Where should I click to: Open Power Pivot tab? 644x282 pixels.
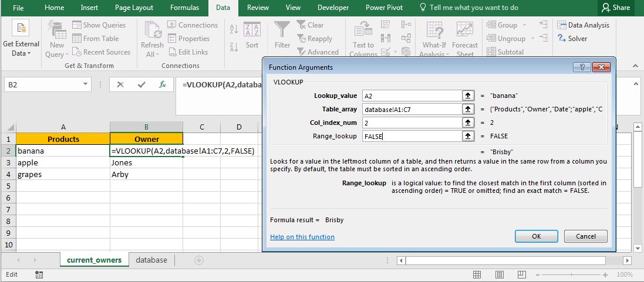tap(384, 8)
